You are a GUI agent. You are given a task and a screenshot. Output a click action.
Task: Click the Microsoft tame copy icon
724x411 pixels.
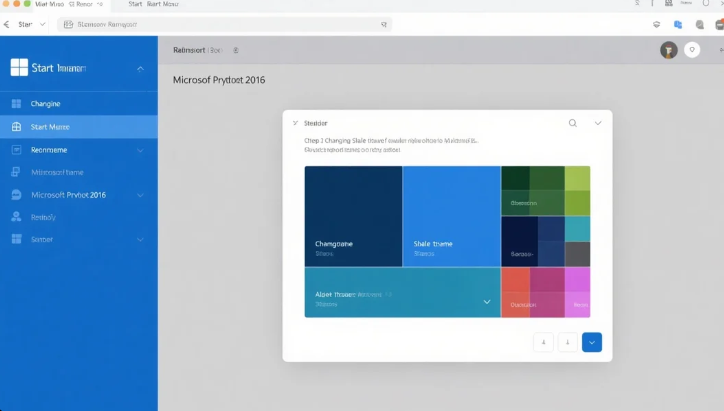click(16, 172)
